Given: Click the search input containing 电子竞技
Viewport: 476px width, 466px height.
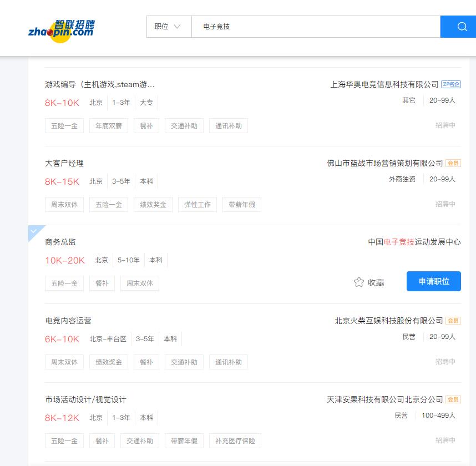Looking at the screenshot, I should tap(315, 27).
